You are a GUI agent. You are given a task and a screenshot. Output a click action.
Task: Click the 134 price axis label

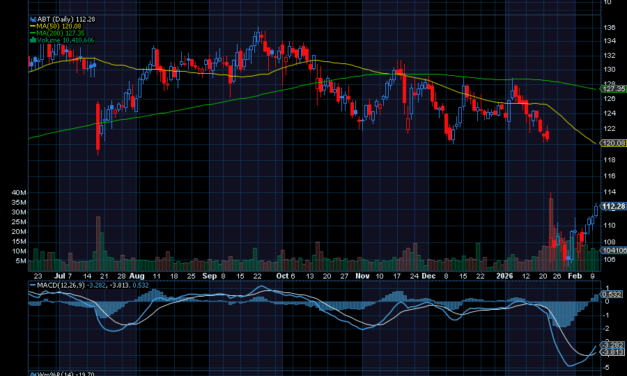tap(609, 41)
